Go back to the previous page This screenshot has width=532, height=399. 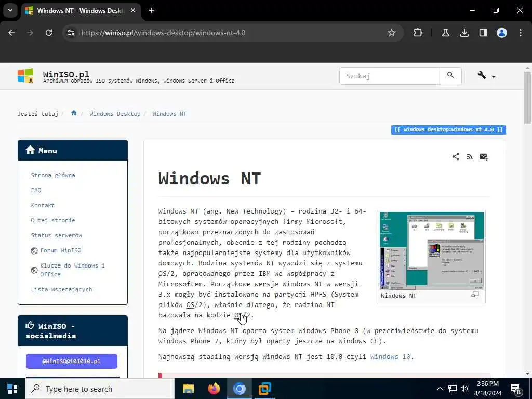tap(11, 33)
